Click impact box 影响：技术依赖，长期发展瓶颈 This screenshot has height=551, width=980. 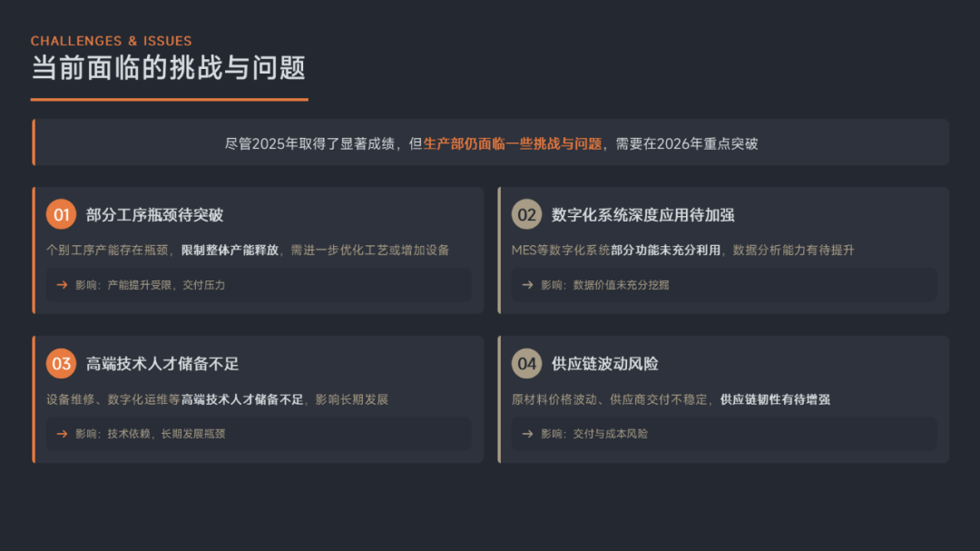pos(259,434)
